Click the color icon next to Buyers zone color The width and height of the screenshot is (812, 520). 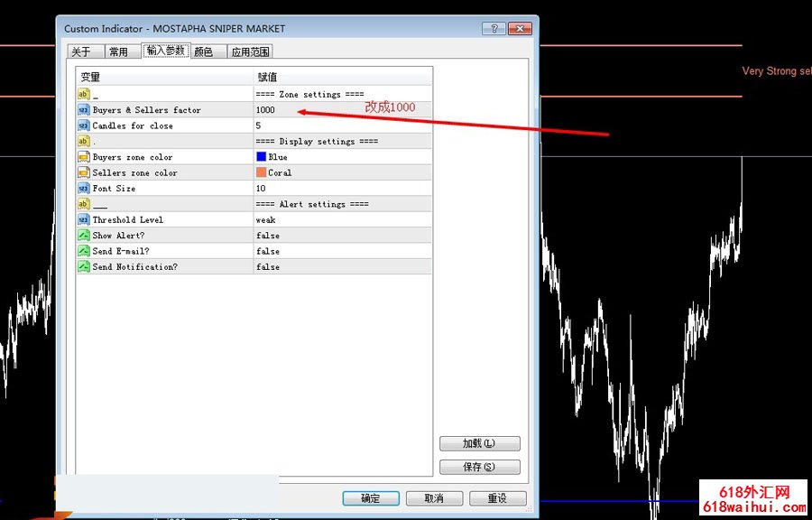[x=83, y=157]
